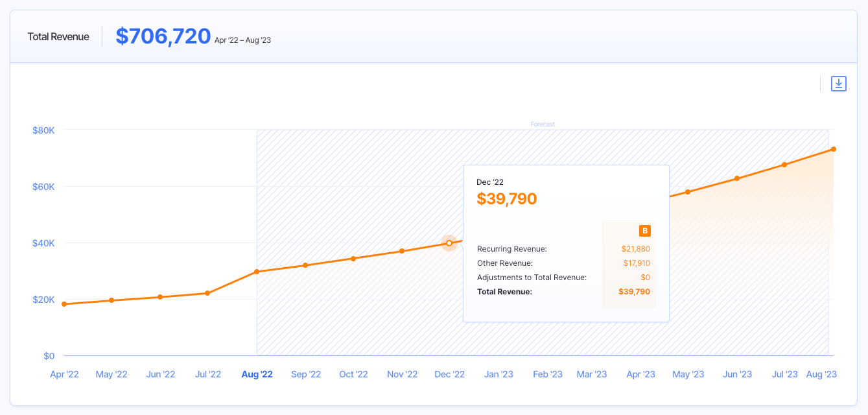The image size is (868, 415).
Task: Select the bolded Aug '22 axis label
Action: (257, 374)
